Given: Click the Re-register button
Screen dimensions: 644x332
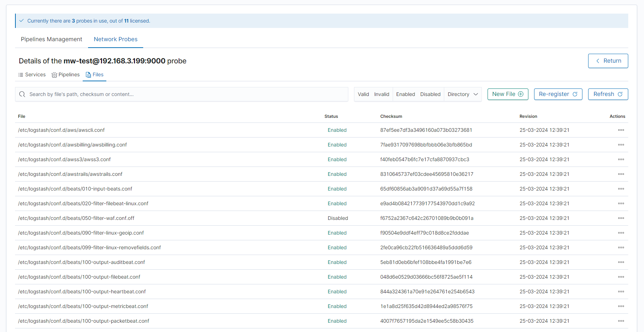Looking at the screenshot, I should pos(558,94).
